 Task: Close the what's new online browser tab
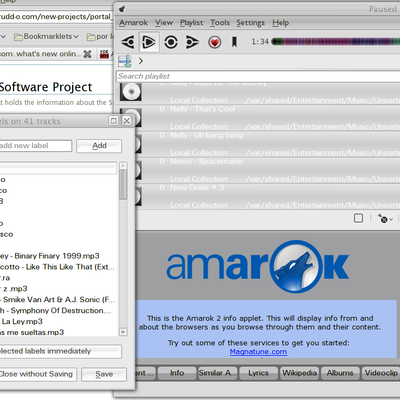pos(87,54)
